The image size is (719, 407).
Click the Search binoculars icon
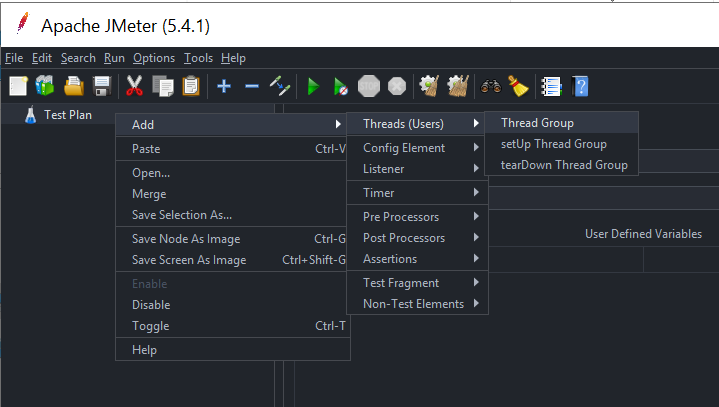(491, 86)
